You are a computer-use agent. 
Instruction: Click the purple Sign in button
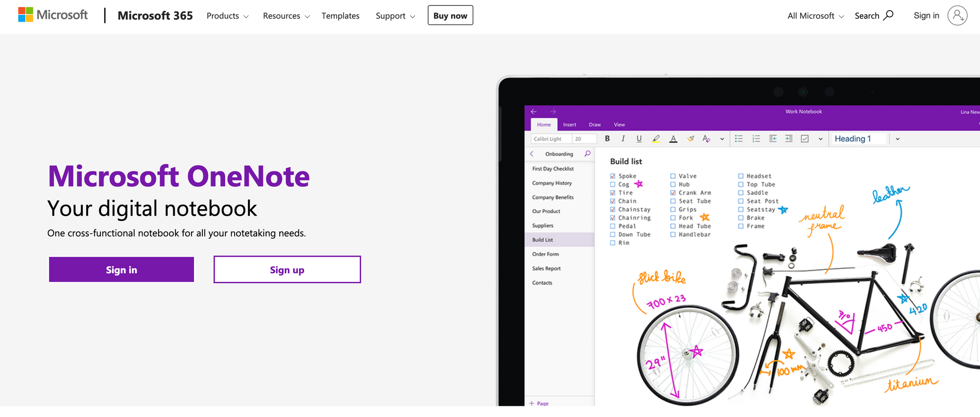[x=122, y=270]
